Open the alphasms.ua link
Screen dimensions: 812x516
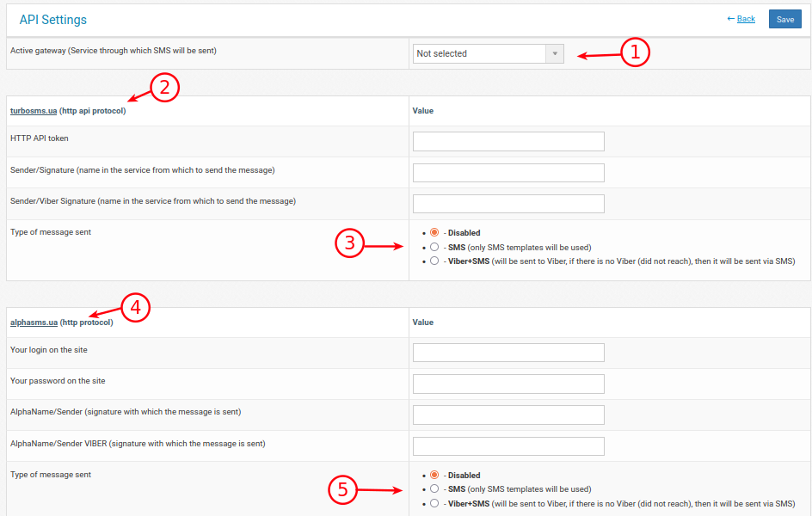(x=34, y=322)
